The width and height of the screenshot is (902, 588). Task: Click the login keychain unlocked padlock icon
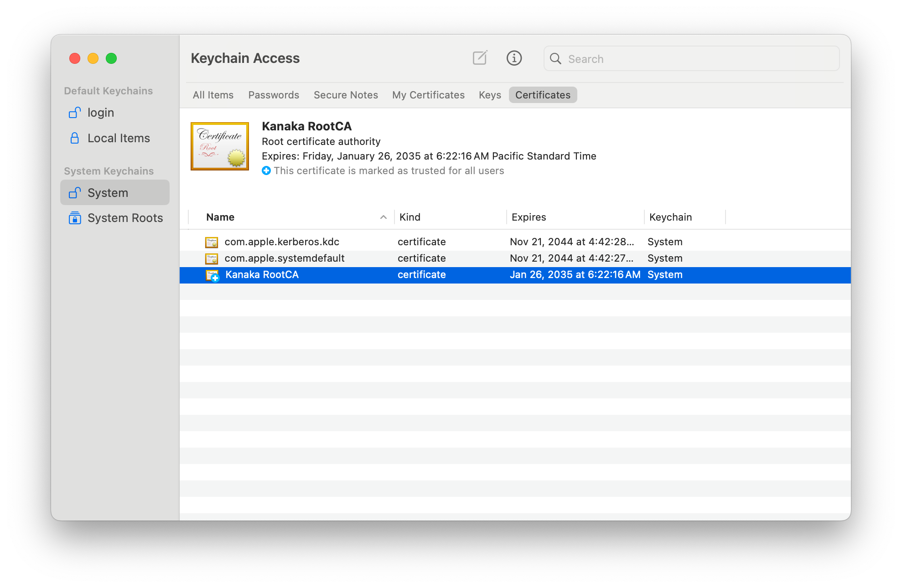click(x=75, y=112)
